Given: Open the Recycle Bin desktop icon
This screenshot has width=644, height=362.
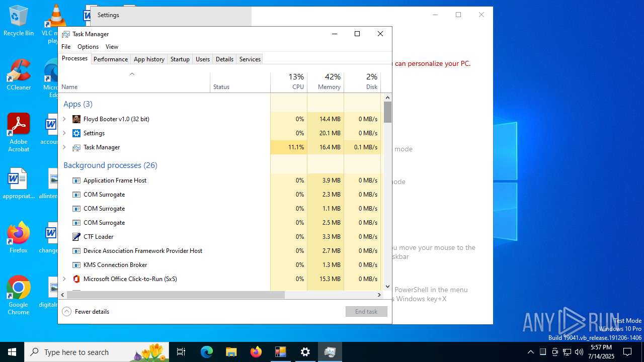Looking at the screenshot, I should pos(19,21).
